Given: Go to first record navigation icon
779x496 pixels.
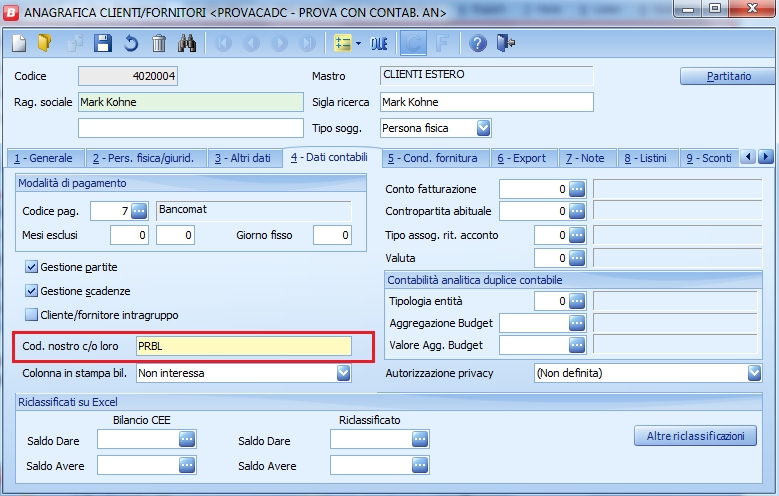Looking at the screenshot, I should click(x=223, y=43).
